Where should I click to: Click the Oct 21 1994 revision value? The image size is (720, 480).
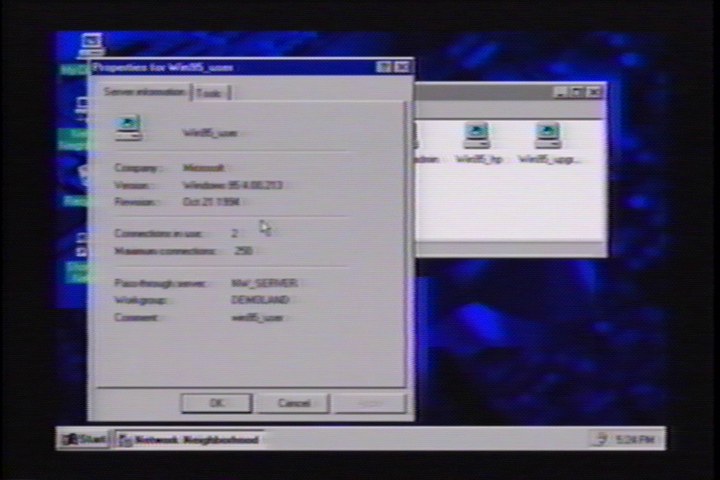(x=211, y=202)
